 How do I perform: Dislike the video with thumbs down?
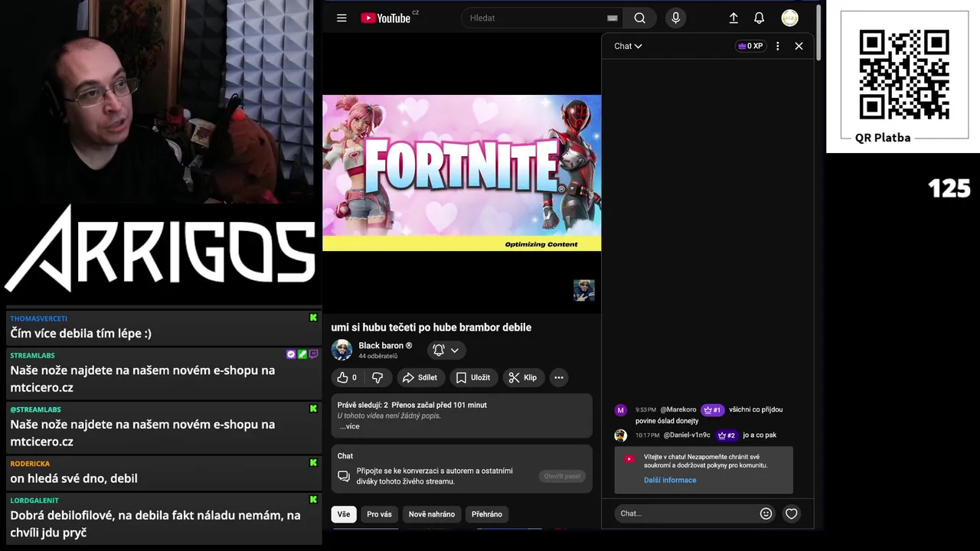point(377,377)
